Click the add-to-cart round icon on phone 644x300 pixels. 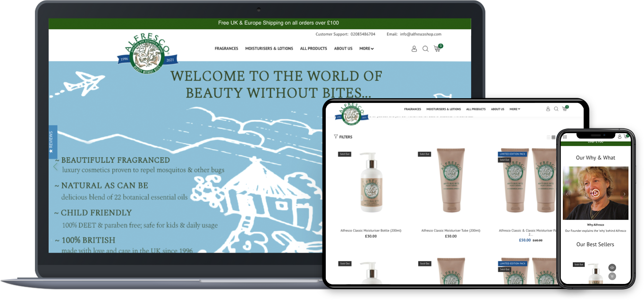click(x=612, y=276)
